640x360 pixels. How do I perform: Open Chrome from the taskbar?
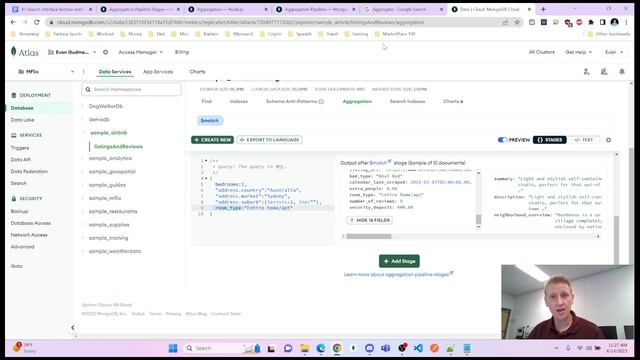[x=337, y=348]
